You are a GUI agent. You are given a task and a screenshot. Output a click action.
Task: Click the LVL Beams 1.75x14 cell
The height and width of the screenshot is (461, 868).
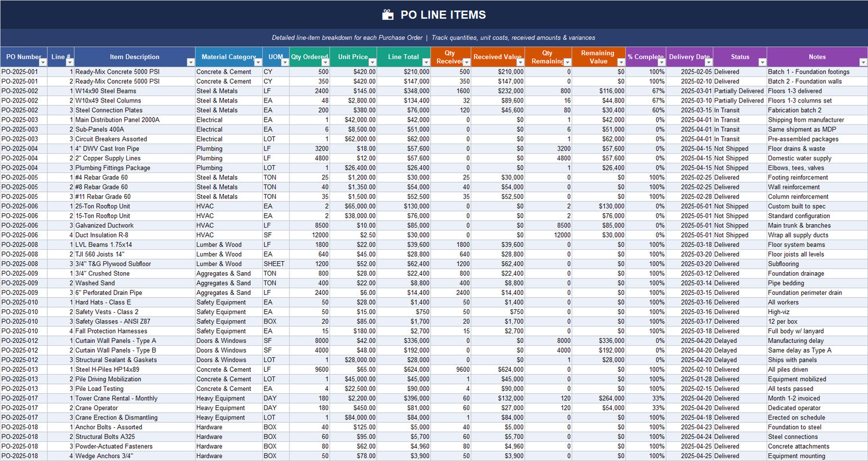point(135,244)
